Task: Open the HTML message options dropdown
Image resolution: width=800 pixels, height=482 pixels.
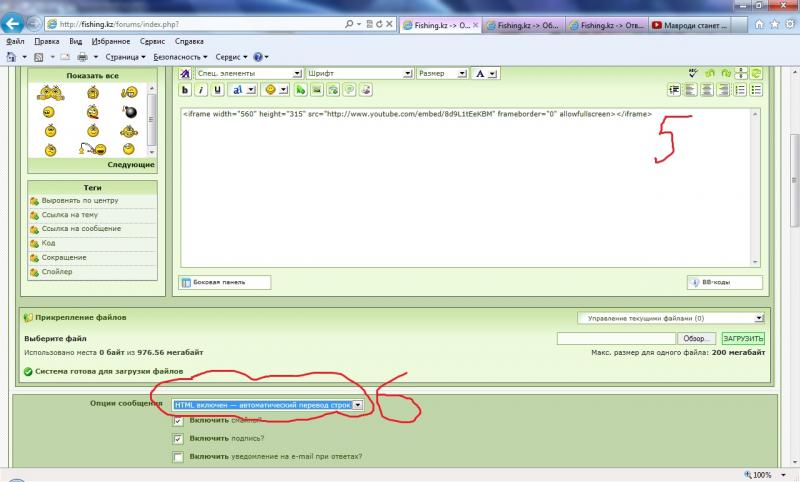Action: click(x=357, y=405)
